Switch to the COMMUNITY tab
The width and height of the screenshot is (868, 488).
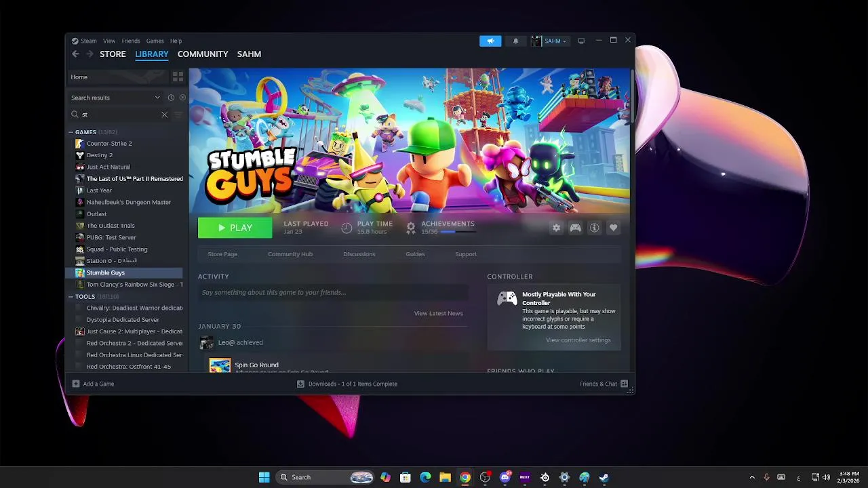[x=203, y=54]
